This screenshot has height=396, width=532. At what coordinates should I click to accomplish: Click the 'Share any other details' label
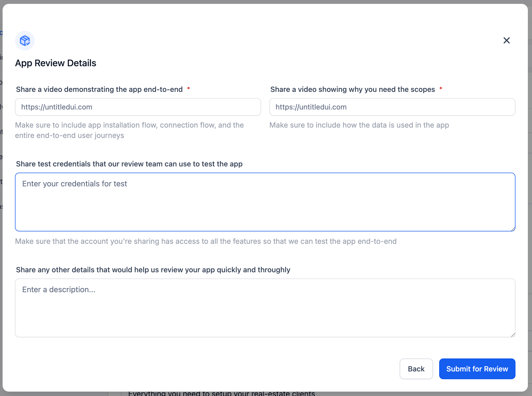(x=153, y=270)
